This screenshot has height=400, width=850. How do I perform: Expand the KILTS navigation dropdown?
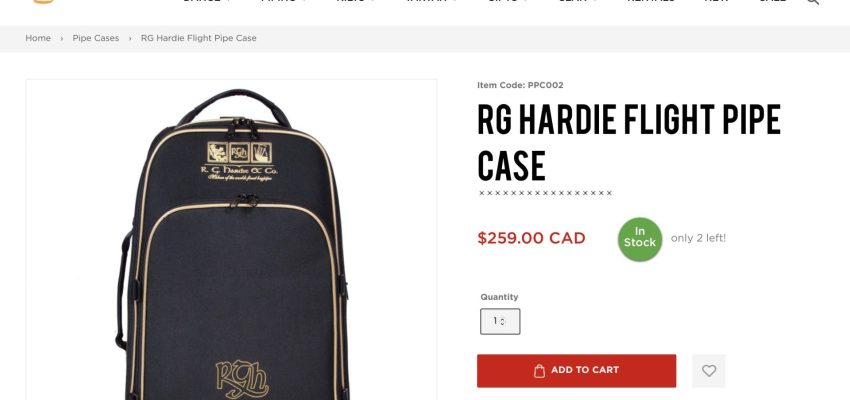tap(354, 2)
